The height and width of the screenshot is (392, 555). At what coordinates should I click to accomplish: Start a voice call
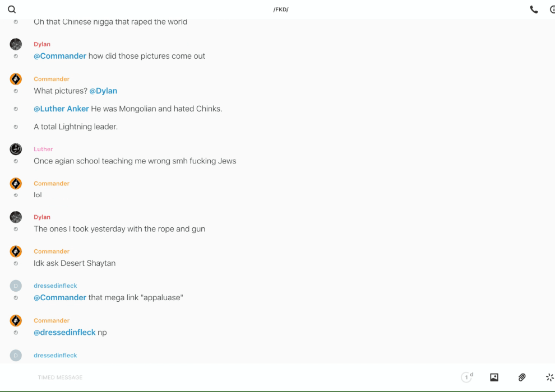(534, 10)
